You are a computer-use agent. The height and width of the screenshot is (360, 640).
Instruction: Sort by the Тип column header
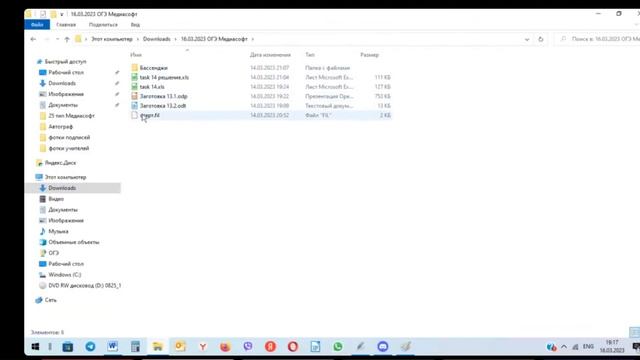pos(310,55)
